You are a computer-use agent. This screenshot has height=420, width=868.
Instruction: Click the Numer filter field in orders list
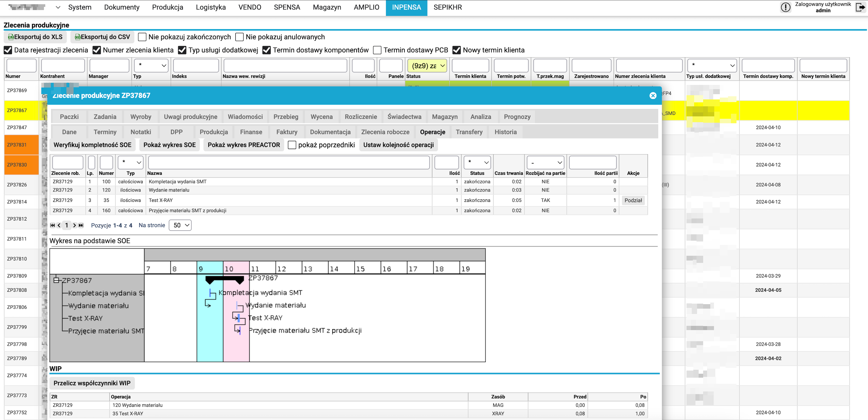coord(21,66)
